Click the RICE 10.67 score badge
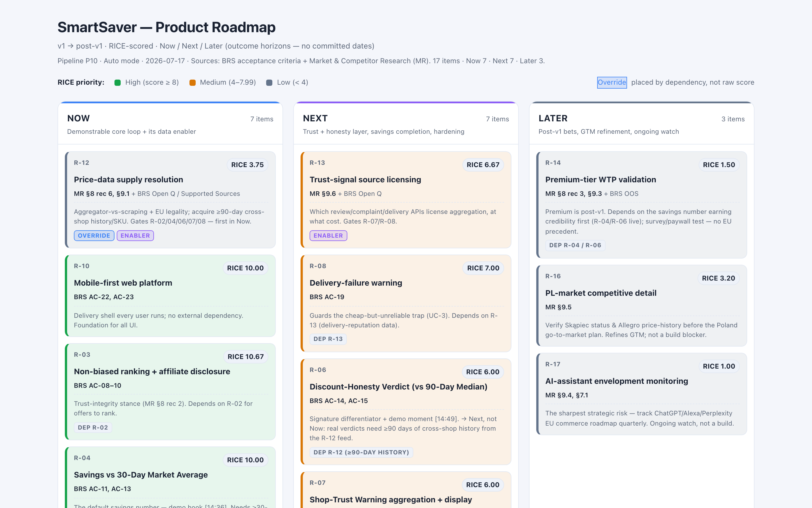The width and height of the screenshot is (812, 508). pyautogui.click(x=246, y=356)
